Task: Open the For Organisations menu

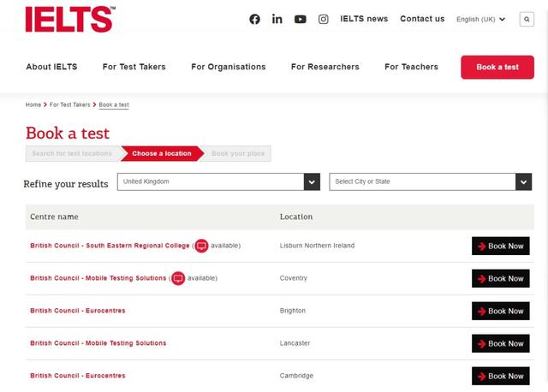Action: [229, 67]
